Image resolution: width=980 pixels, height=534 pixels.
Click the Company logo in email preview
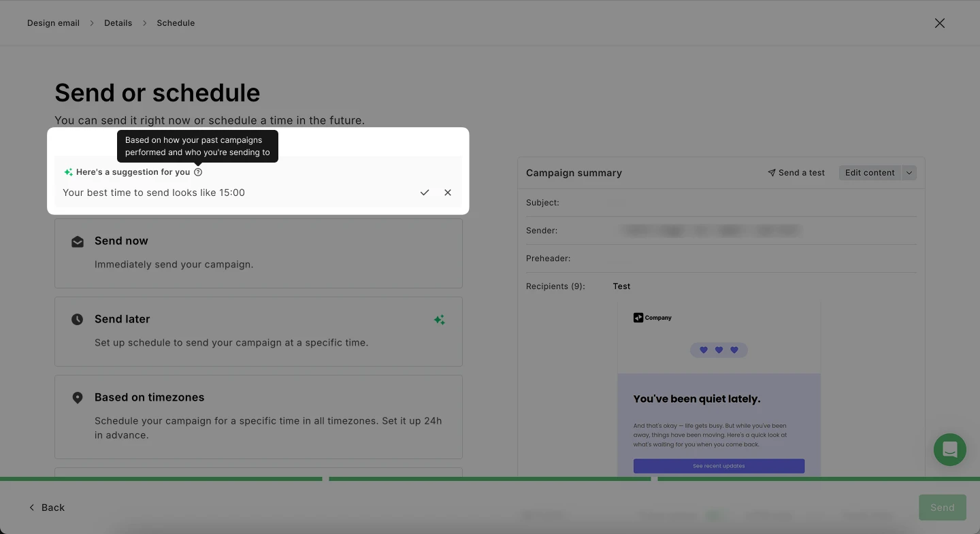653,318
